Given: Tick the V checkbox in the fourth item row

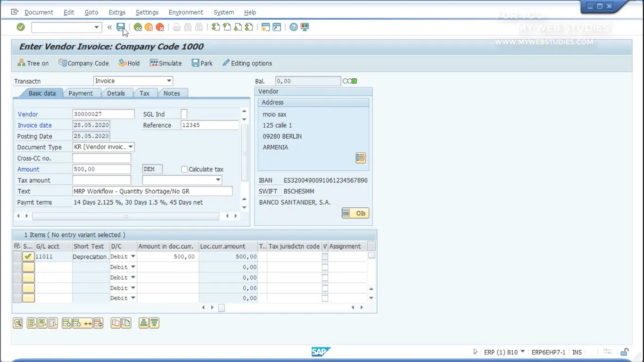Looking at the screenshot, I should pos(325,288).
